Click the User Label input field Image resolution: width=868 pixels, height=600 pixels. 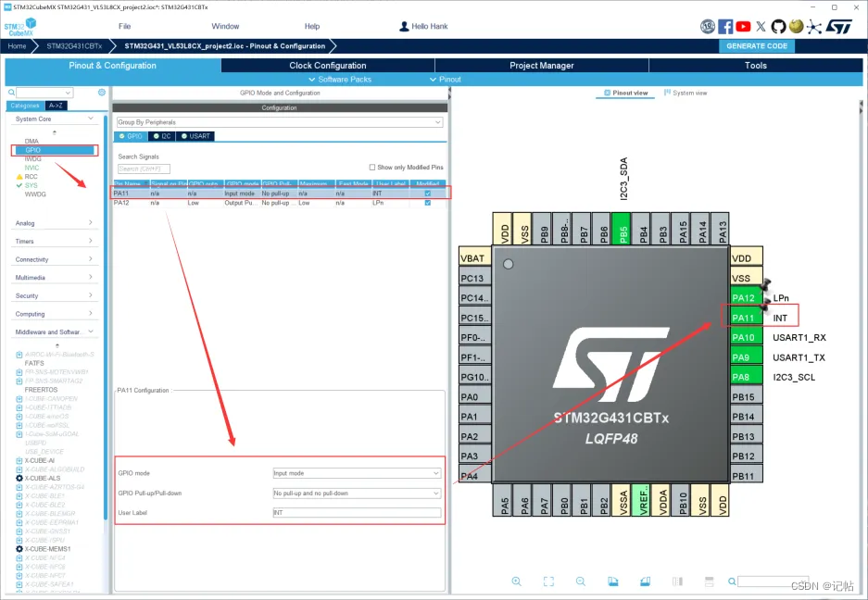(x=357, y=513)
